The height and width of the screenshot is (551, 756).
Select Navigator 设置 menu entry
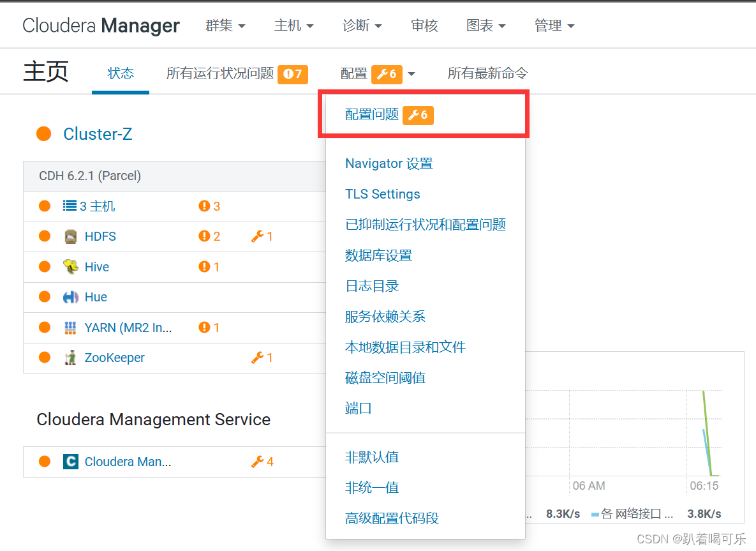point(389,163)
